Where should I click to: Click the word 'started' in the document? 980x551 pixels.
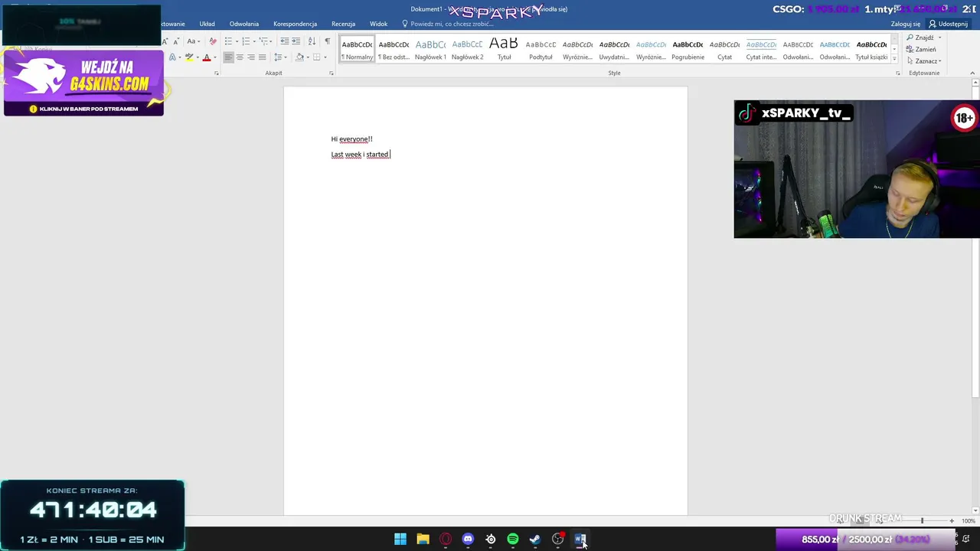tap(377, 155)
